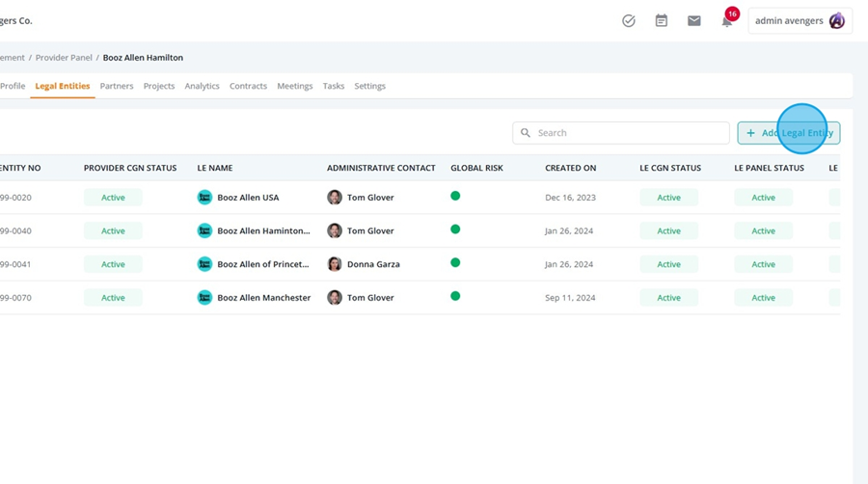Click the Add Legal Entity button
Viewport: 868px width, 484px height.
(789, 133)
